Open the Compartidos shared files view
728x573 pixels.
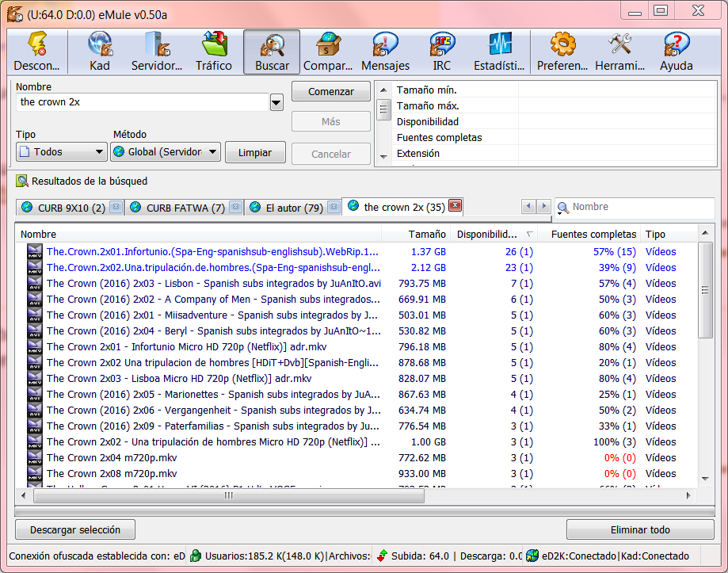[x=328, y=52]
